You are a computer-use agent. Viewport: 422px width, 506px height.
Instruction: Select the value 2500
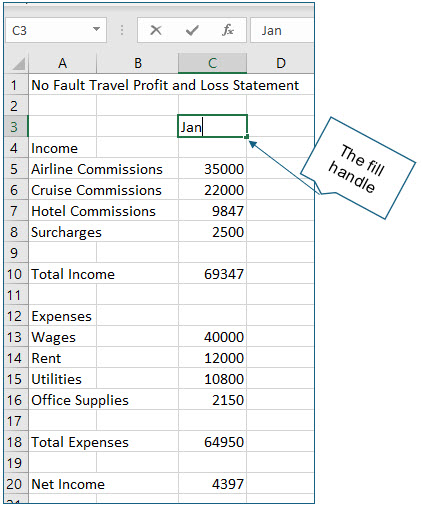coord(213,232)
